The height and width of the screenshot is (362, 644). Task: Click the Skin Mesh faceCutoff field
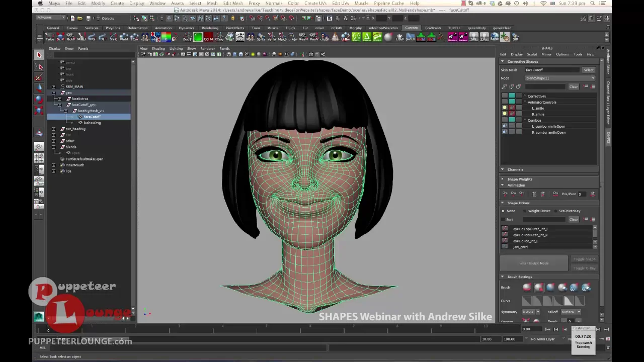(552, 70)
